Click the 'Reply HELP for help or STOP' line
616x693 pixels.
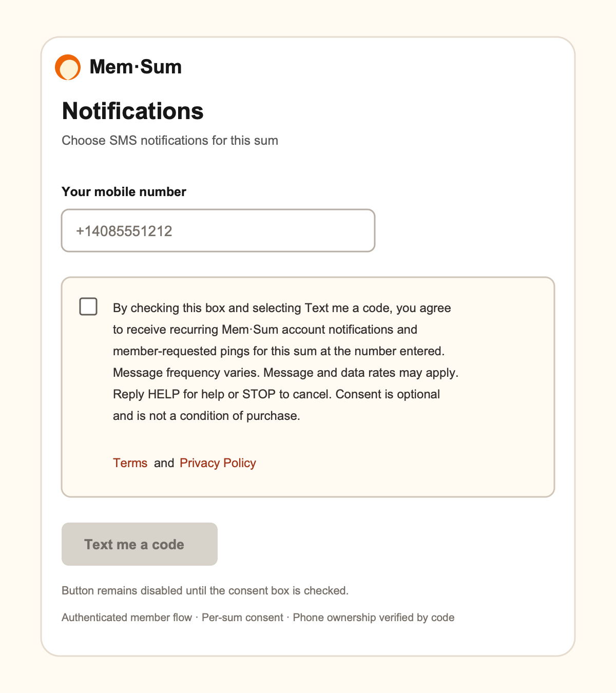276,394
